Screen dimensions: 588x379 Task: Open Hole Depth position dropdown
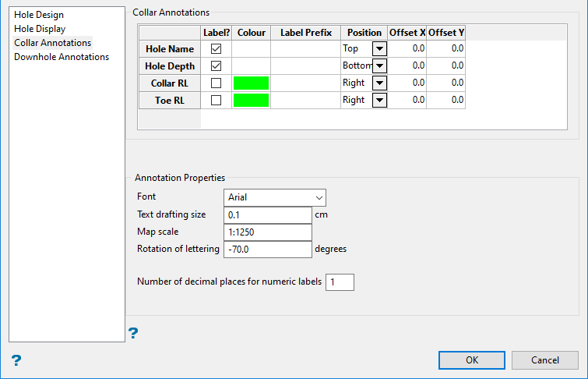[379, 66]
